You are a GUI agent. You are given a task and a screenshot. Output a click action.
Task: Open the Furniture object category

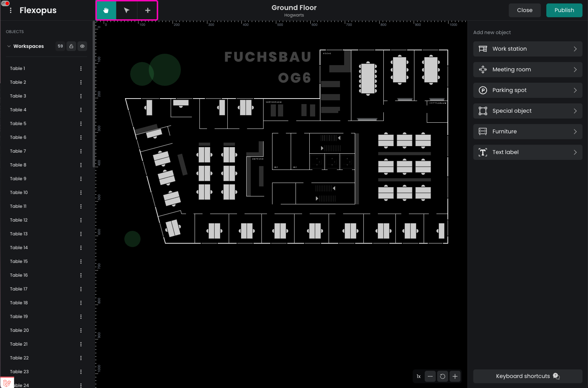pyautogui.click(x=527, y=131)
